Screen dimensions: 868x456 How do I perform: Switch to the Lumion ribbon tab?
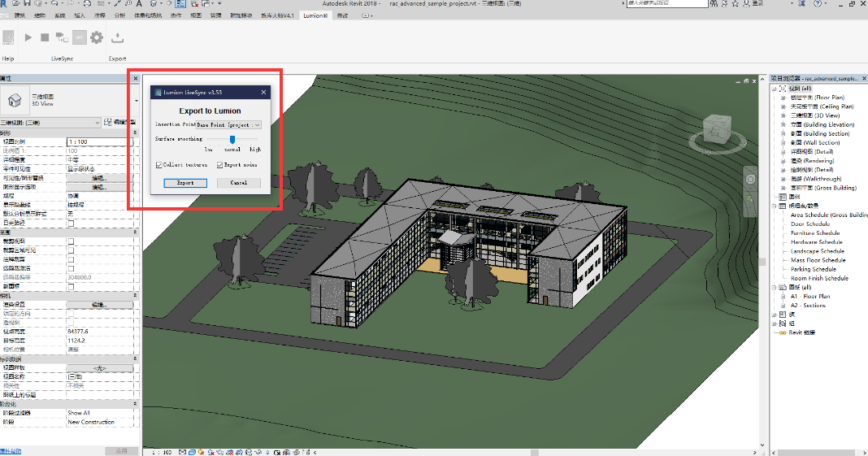(315, 15)
